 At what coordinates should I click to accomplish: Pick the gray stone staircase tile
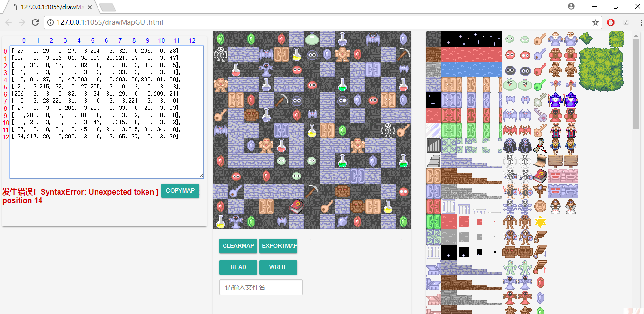[433, 161]
